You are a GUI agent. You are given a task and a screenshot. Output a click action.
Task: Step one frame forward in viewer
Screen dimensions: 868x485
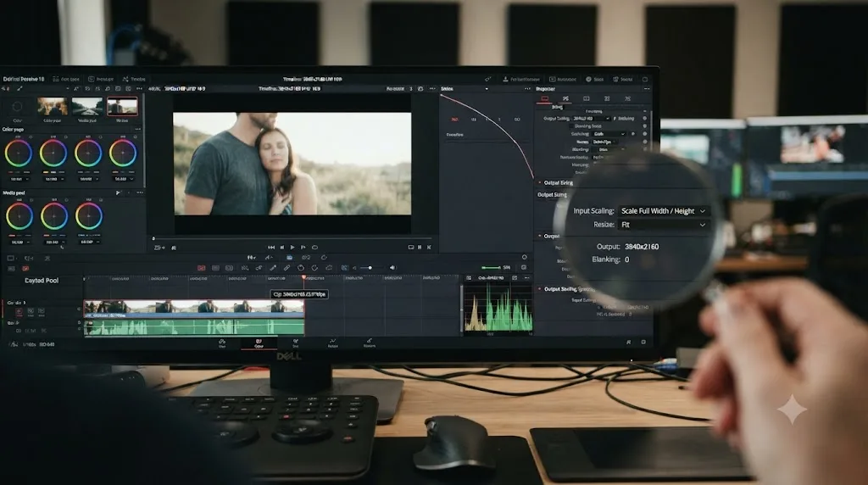coord(303,248)
